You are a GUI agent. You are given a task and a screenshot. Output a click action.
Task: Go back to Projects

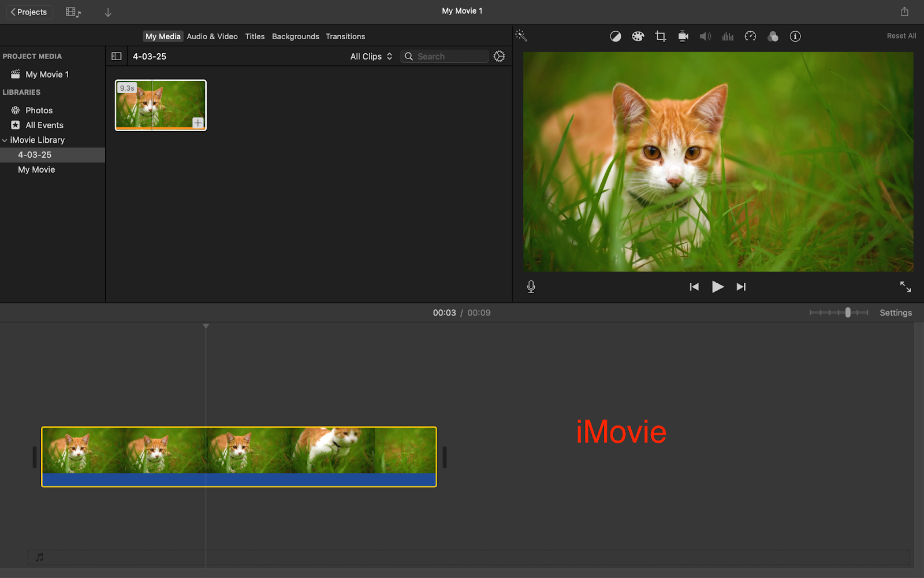tap(29, 12)
